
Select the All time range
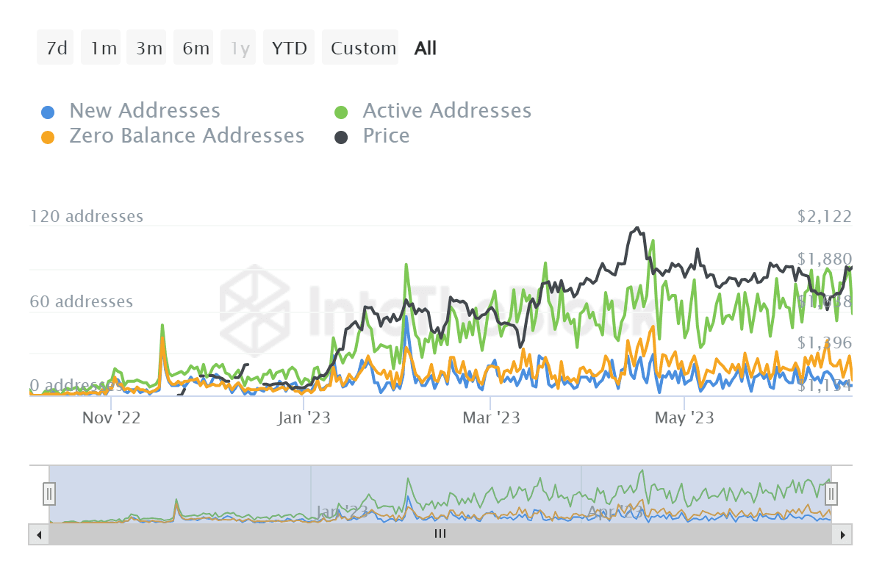tap(425, 49)
